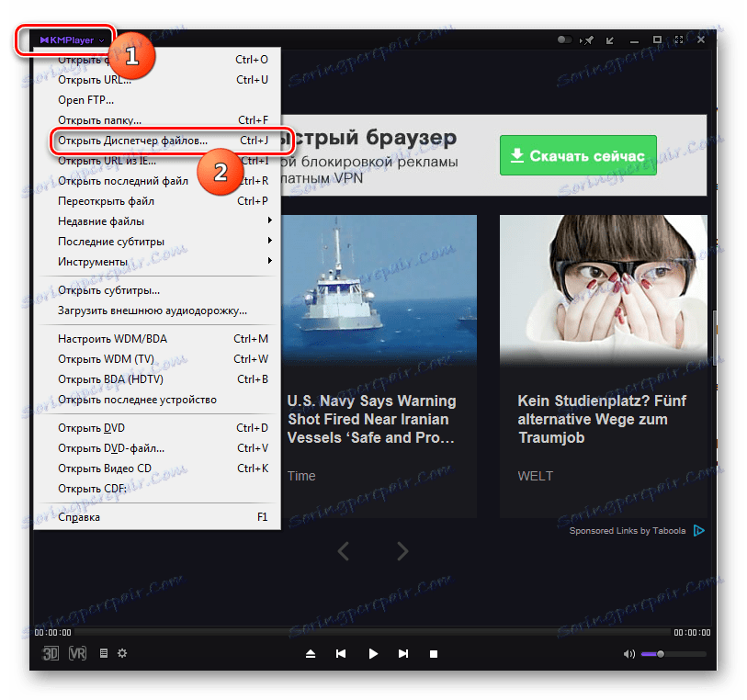Adjust the volume slider
The width and height of the screenshot is (747, 700).
tap(673, 654)
